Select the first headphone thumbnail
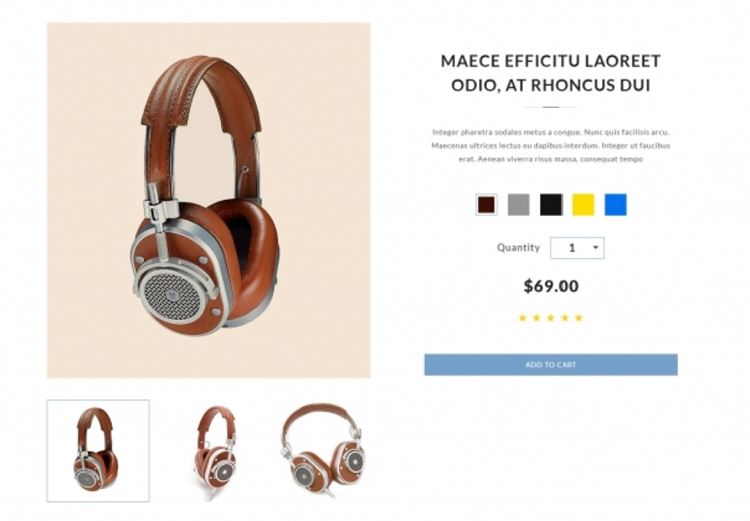 [x=98, y=451]
